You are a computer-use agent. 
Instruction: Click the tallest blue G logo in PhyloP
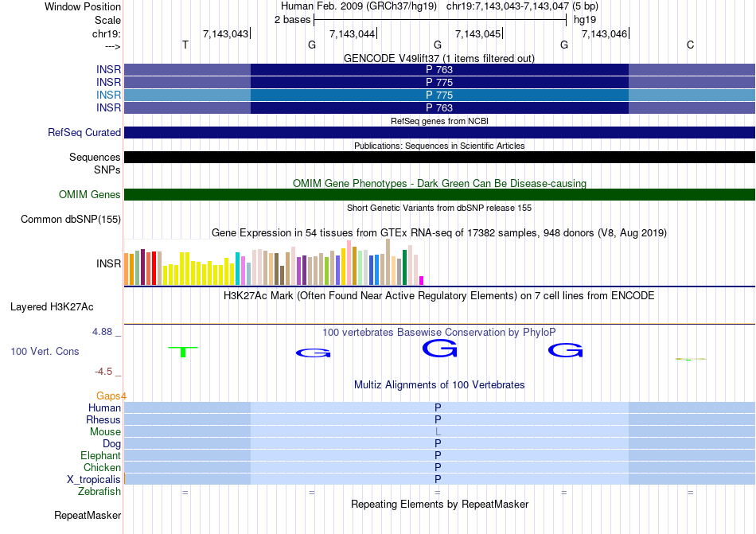[439, 348]
